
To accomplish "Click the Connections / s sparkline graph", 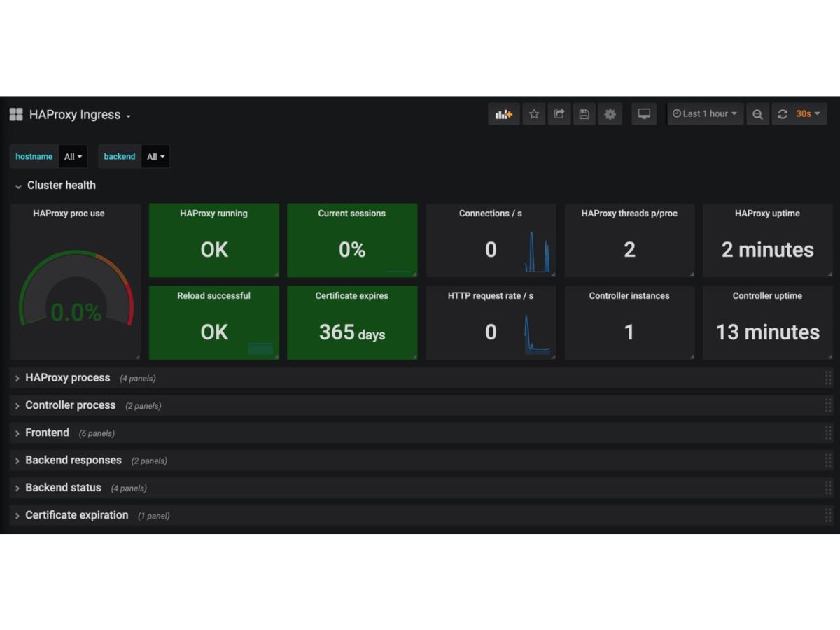I will (x=538, y=252).
